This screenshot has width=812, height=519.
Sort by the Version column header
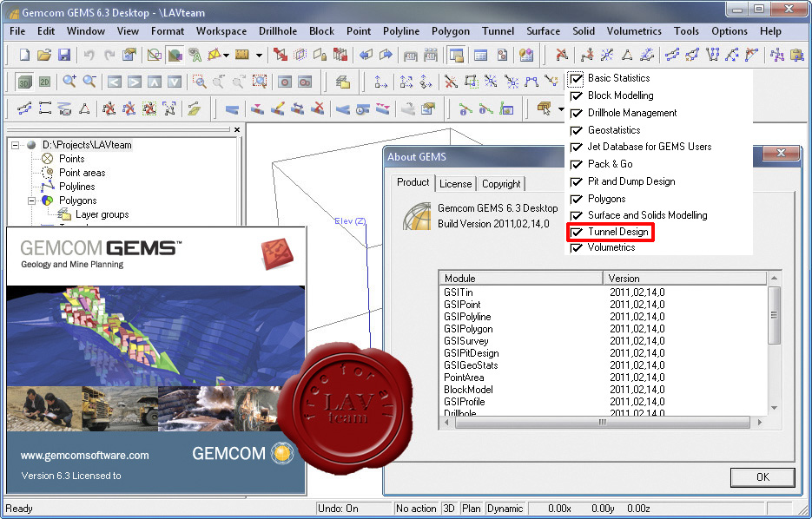(684, 278)
